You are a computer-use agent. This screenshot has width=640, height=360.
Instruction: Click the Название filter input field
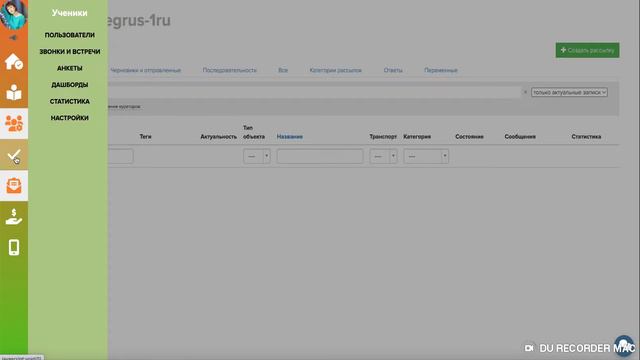(x=320, y=156)
